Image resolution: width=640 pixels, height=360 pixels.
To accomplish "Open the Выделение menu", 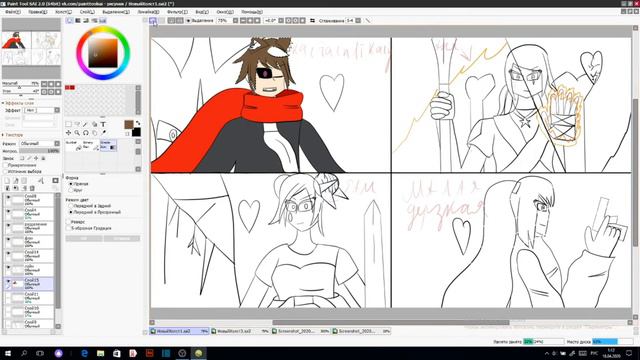I will tap(116, 12).
